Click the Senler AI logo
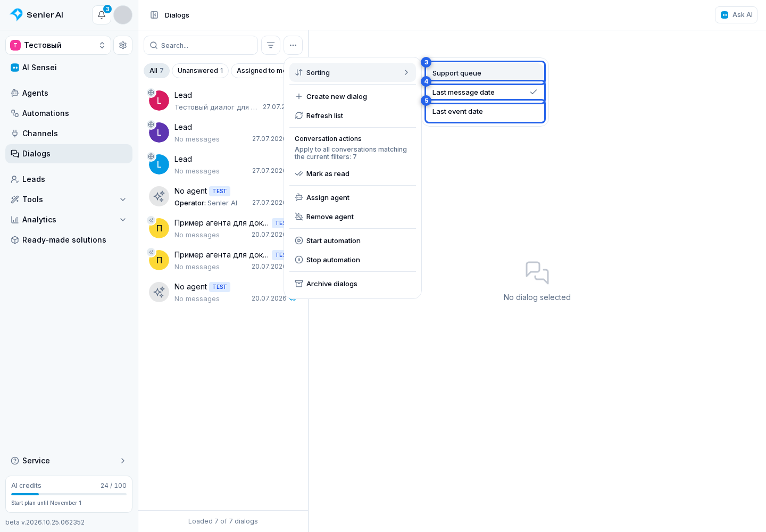 37,15
